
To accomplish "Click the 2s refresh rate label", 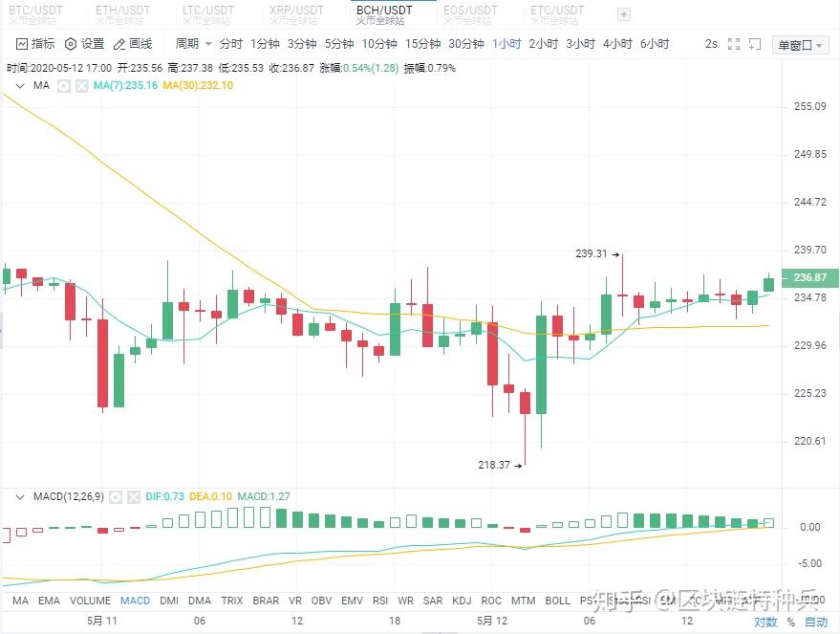I will pyautogui.click(x=711, y=44).
